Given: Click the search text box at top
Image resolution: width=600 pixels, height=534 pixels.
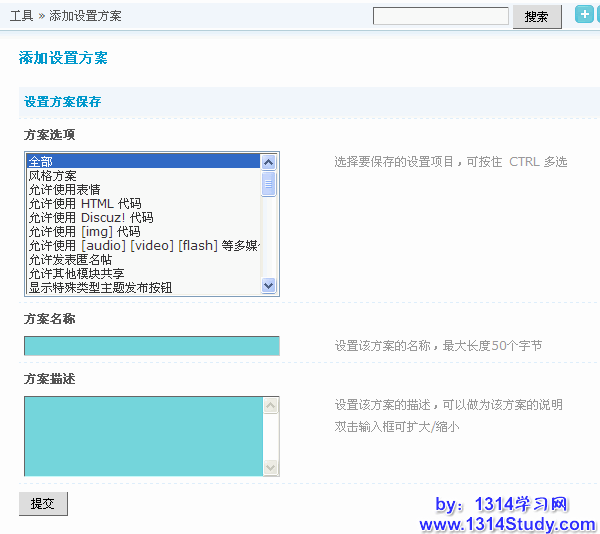Looking at the screenshot, I should click(441, 16).
